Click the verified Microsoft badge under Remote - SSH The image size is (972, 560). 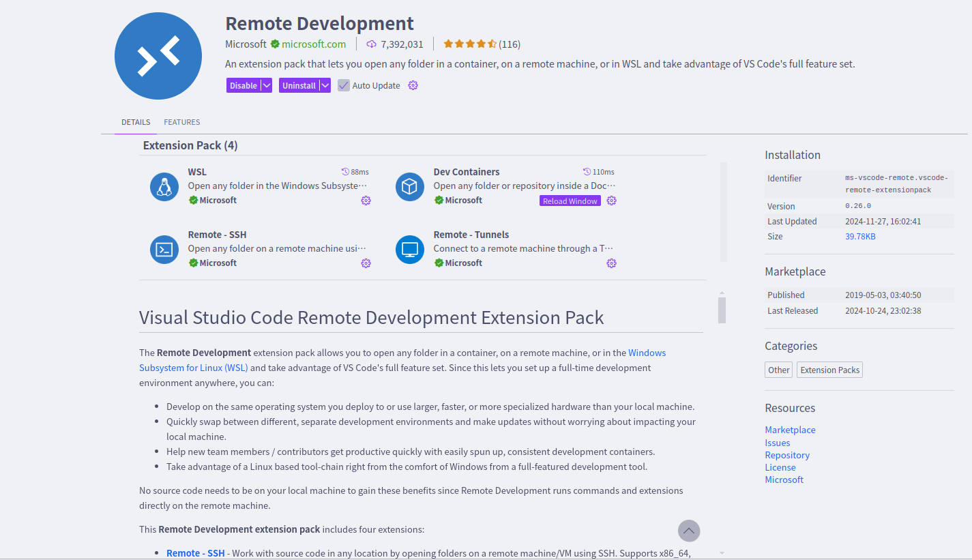(193, 263)
